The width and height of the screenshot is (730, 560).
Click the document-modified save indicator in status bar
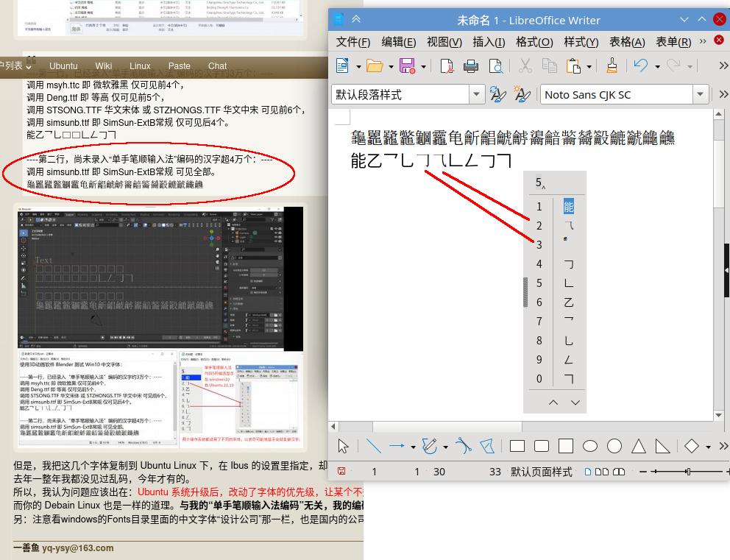point(341,471)
